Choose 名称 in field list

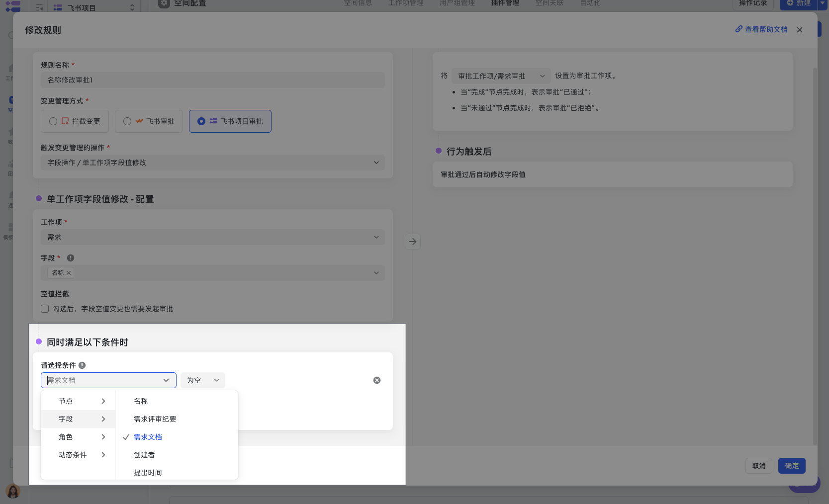(x=177, y=401)
